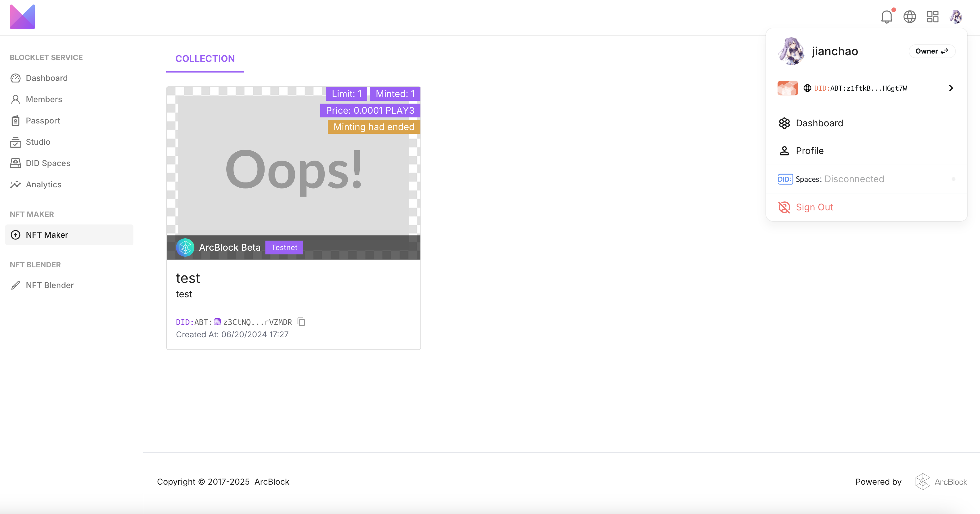Open the language globe icon
Image resolution: width=980 pixels, height=514 pixels.
coord(910,17)
